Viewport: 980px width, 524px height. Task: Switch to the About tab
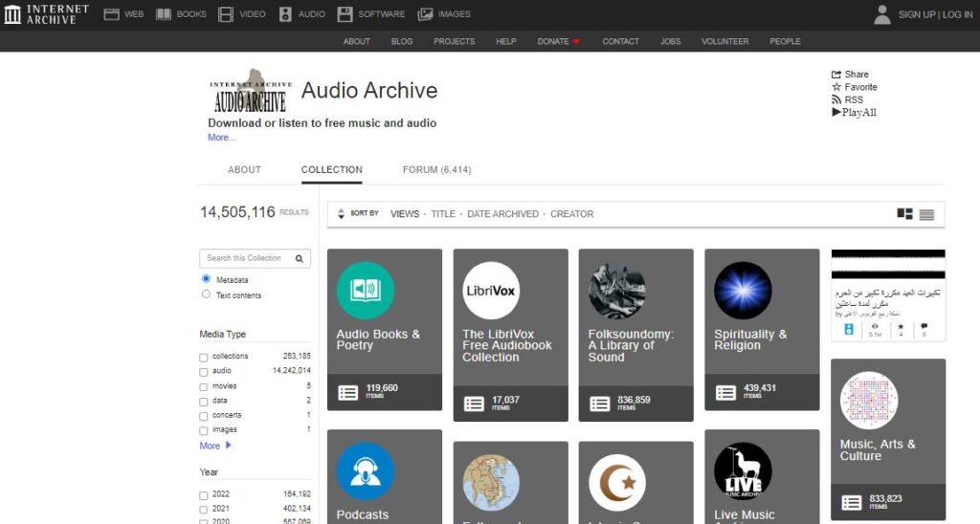(244, 170)
